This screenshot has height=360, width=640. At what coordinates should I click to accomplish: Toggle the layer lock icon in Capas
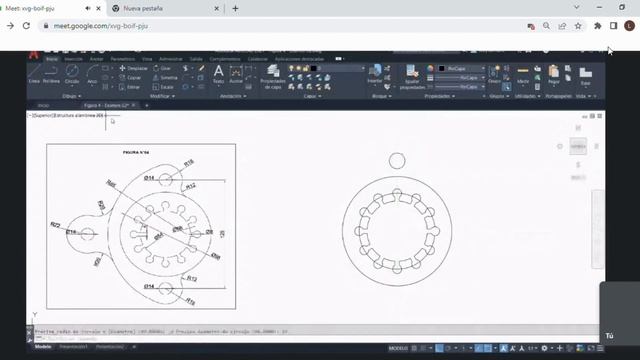[x=305, y=68]
